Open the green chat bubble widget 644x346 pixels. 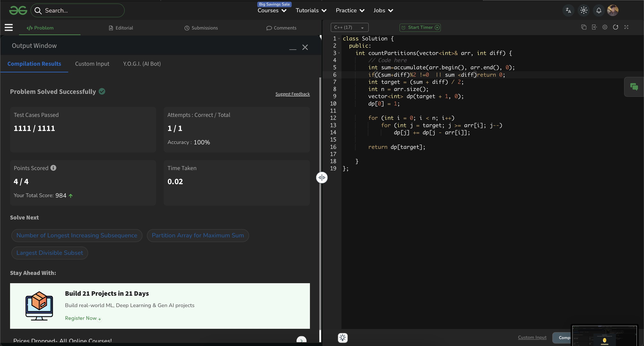(634, 87)
